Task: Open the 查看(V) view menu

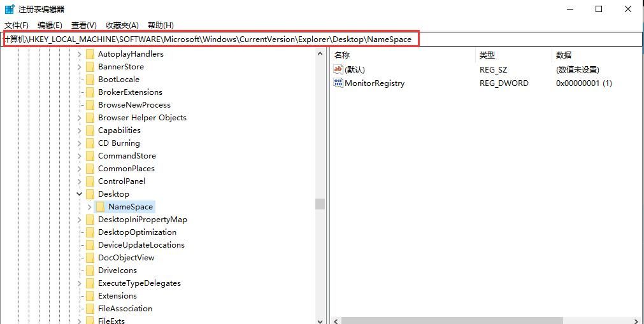Action: click(83, 25)
